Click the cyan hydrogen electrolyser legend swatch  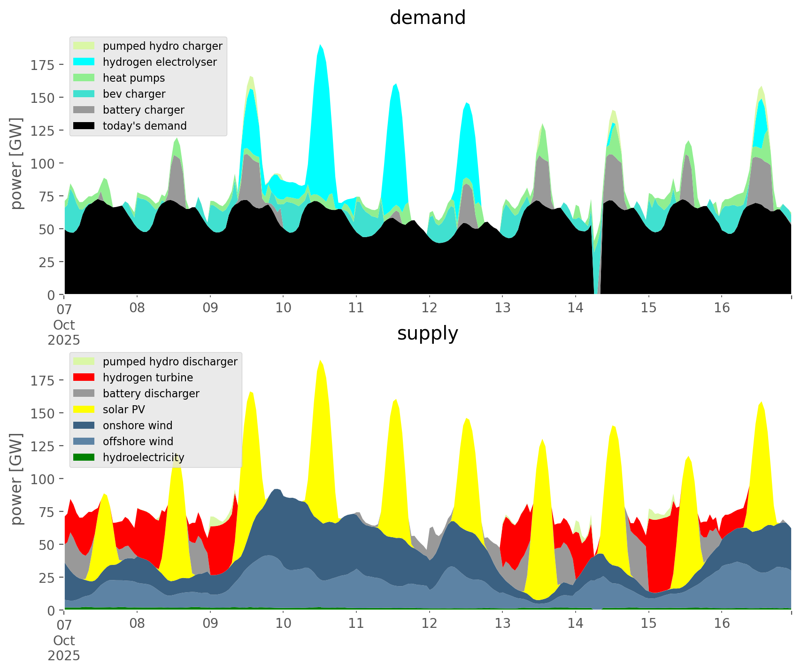pyautogui.click(x=85, y=62)
